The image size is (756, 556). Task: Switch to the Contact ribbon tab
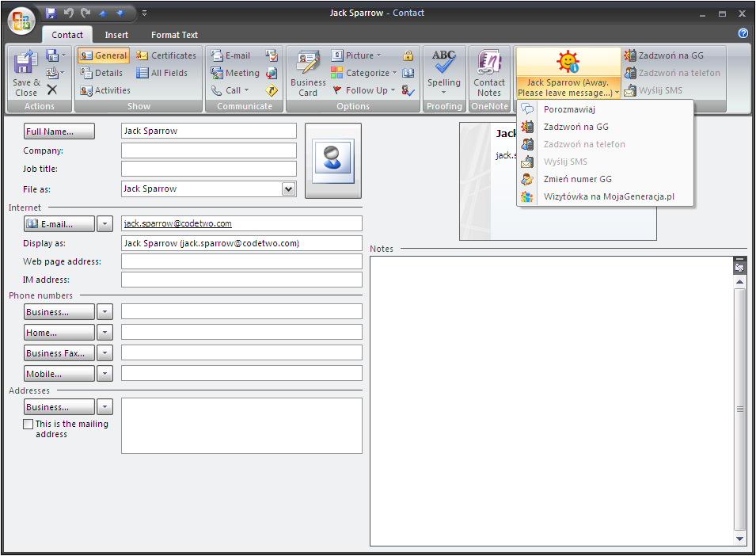[67, 35]
